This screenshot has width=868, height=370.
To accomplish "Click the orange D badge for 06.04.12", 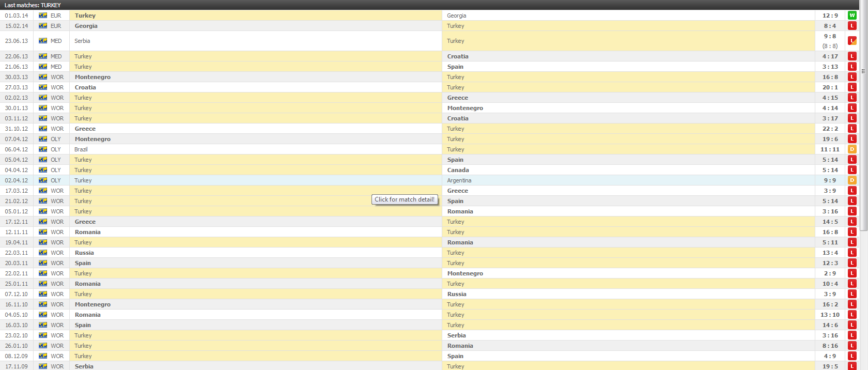I will pyautogui.click(x=852, y=149).
